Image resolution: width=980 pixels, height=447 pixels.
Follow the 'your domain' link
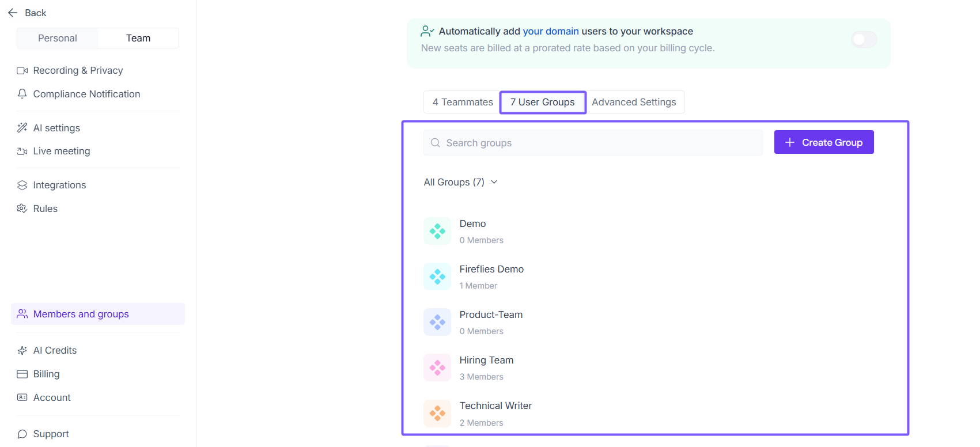pos(551,31)
